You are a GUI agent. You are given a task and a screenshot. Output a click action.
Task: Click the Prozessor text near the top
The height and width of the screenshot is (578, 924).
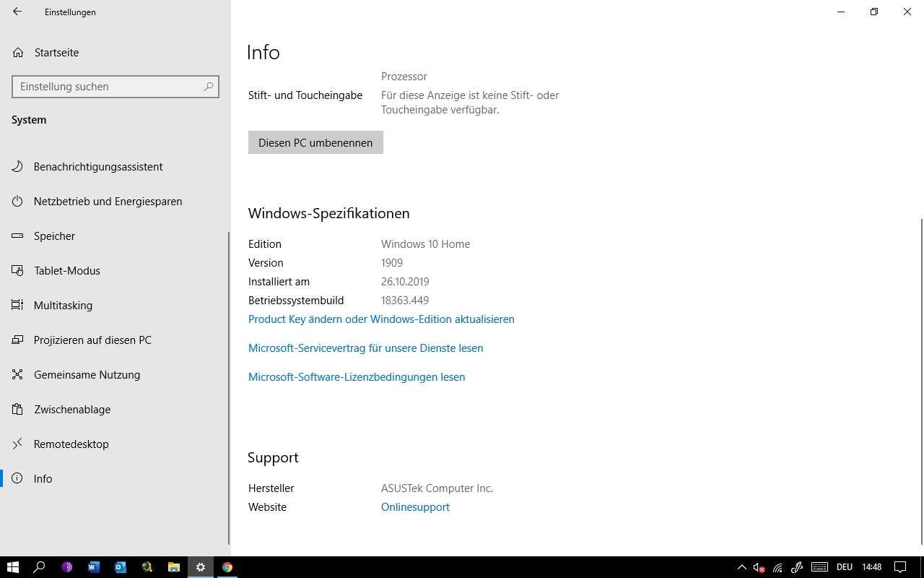[x=404, y=77]
